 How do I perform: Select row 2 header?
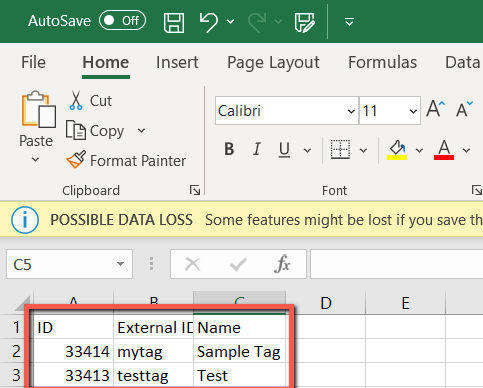[x=16, y=351]
